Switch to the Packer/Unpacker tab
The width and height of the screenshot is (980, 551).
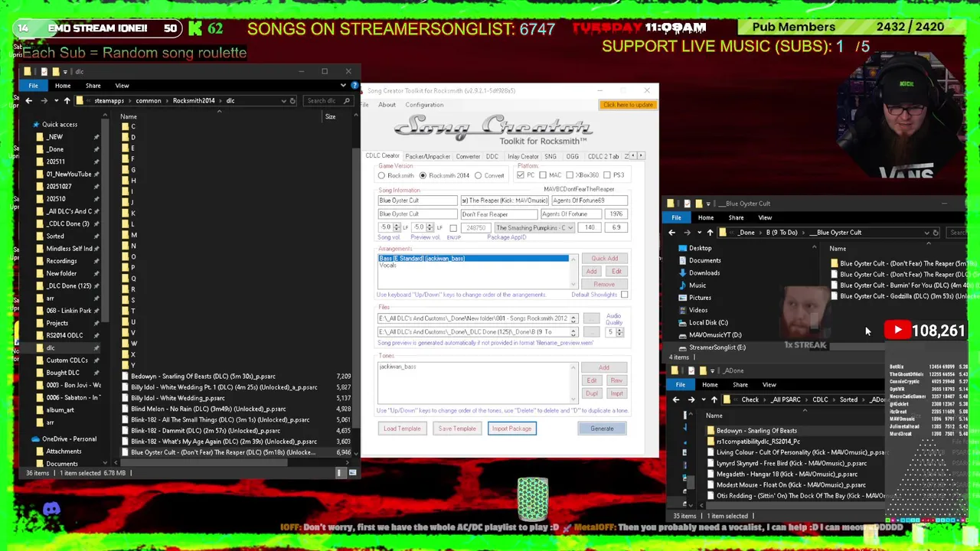[x=428, y=156]
